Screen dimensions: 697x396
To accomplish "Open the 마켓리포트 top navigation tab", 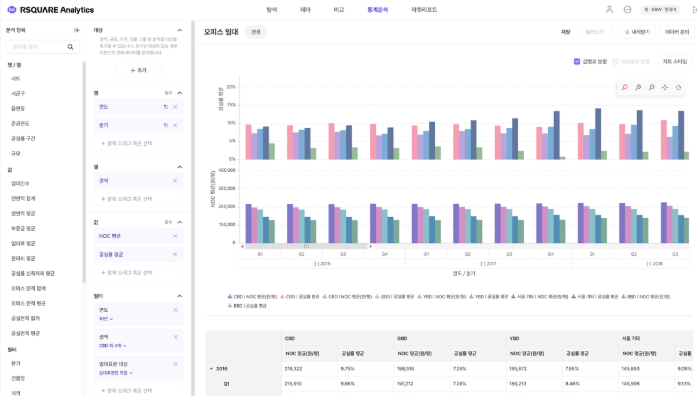I will [424, 9].
